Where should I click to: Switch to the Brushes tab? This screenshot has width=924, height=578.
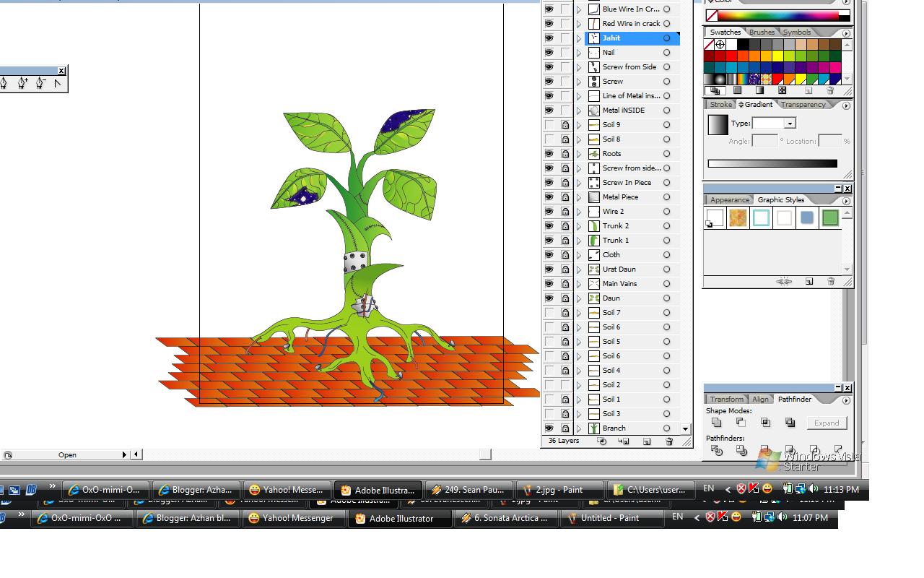[762, 33]
